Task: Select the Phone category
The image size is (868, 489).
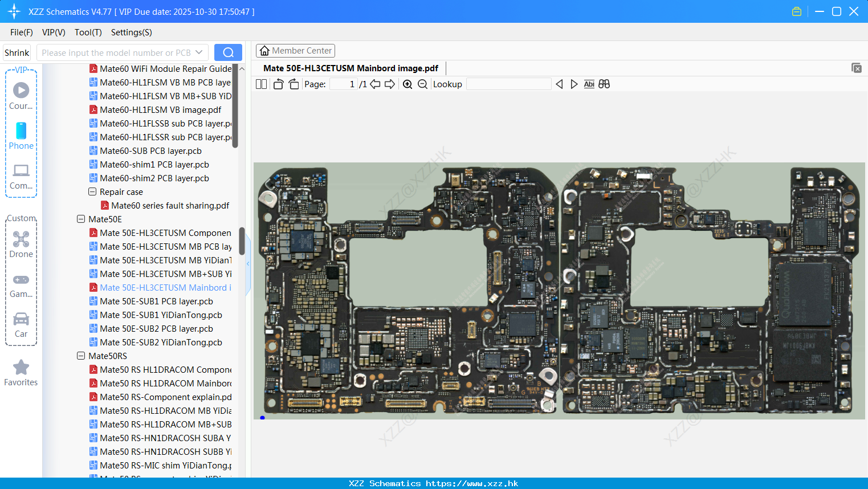Action: pos(21,136)
